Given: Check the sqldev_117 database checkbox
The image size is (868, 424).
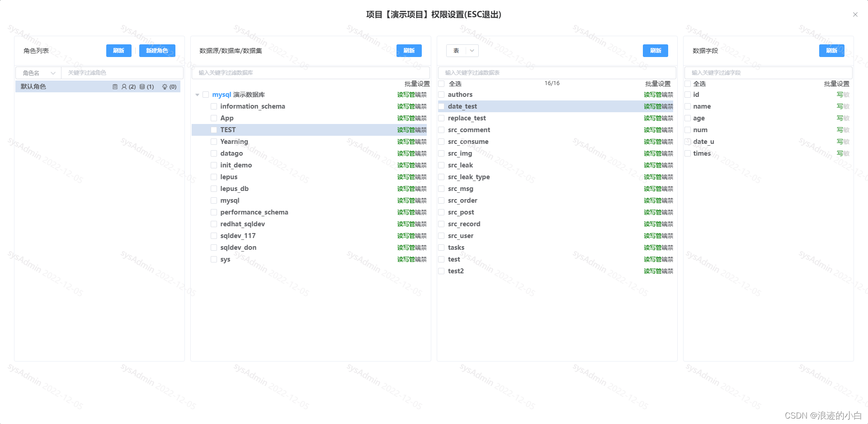Looking at the screenshot, I should click(x=214, y=236).
